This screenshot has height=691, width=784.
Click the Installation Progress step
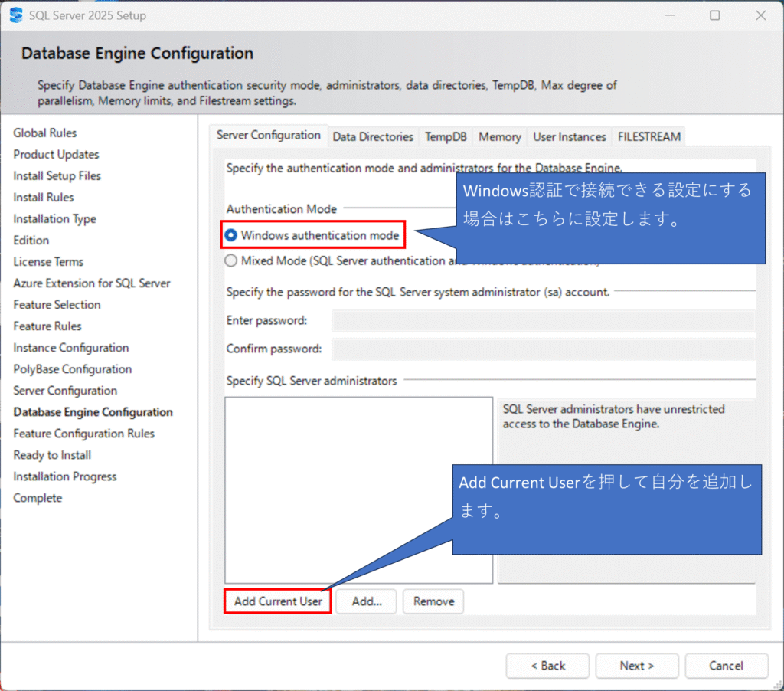coord(65,477)
